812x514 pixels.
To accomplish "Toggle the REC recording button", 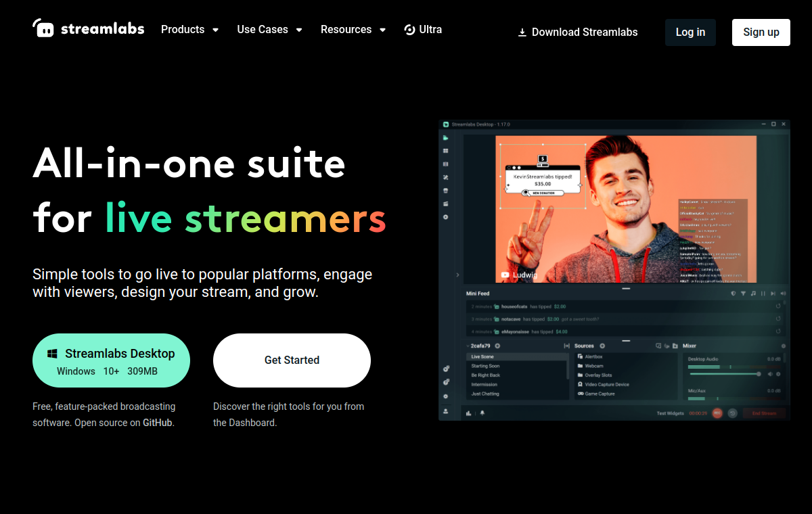I will (x=717, y=413).
